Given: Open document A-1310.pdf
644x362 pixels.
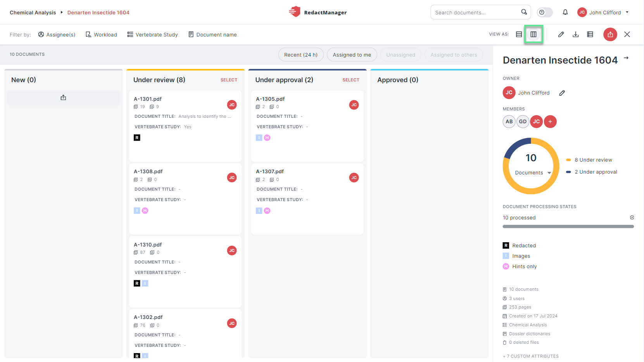Looking at the screenshot, I should 148,245.
